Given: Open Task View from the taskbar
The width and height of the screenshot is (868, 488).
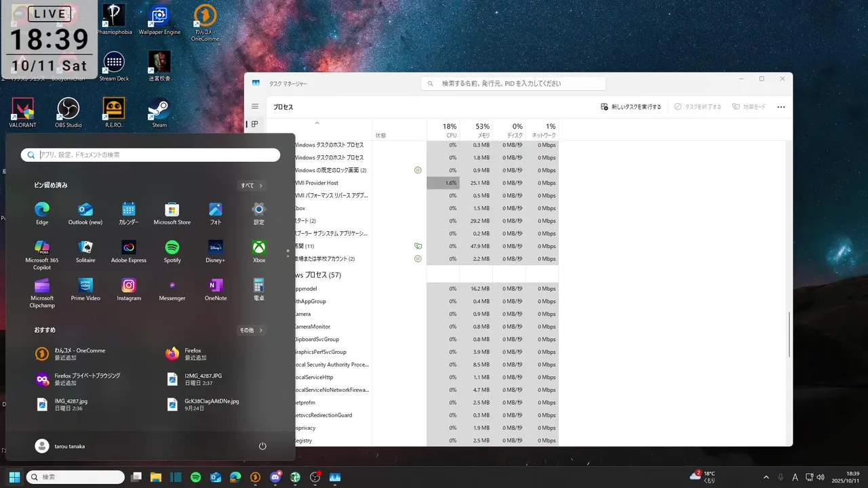Looking at the screenshot, I should tap(136, 477).
